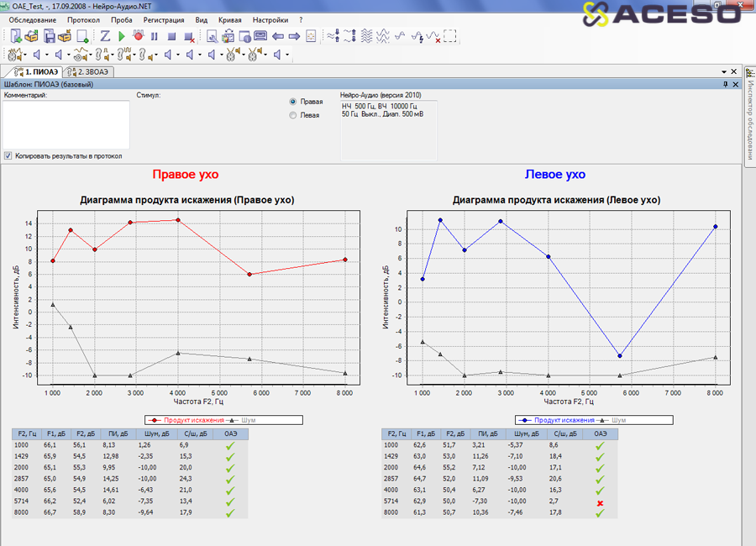Click the blue left arrow toolbar icon
Image resolution: width=756 pixels, height=546 pixels.
[278, 36]
